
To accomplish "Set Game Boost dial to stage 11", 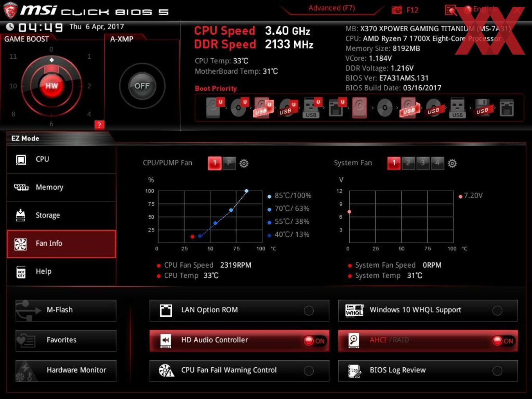I will 13,56.
